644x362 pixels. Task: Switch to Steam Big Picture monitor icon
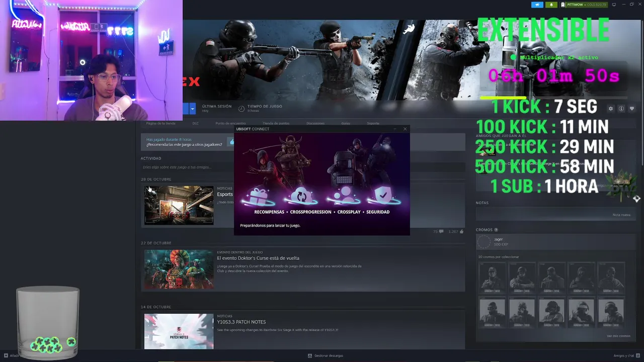pyautogui.click(x=614, y=5)
